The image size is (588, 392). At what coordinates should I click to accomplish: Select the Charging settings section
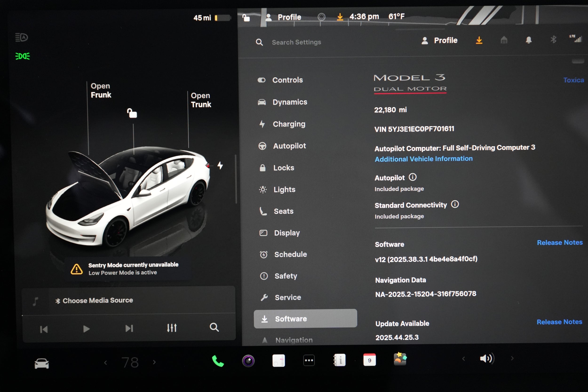click(289, 124)
